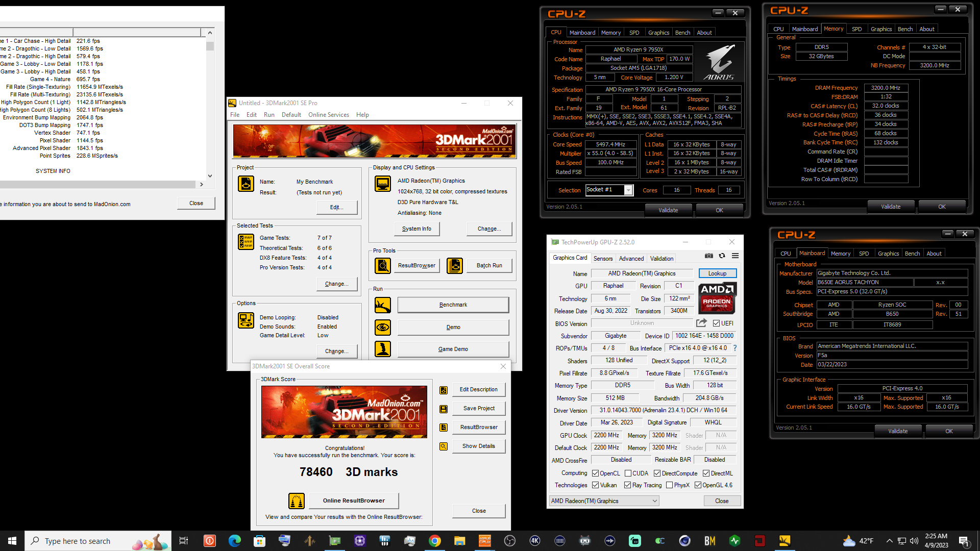Open Graphics tab in CPU-Z Mainboard window
Viewport: 980px width, 551px height.
[888, 254]
